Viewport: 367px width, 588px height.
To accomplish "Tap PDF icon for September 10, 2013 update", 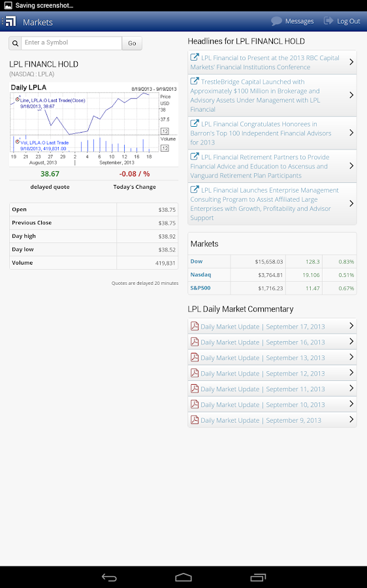I will tap(195, 404).
